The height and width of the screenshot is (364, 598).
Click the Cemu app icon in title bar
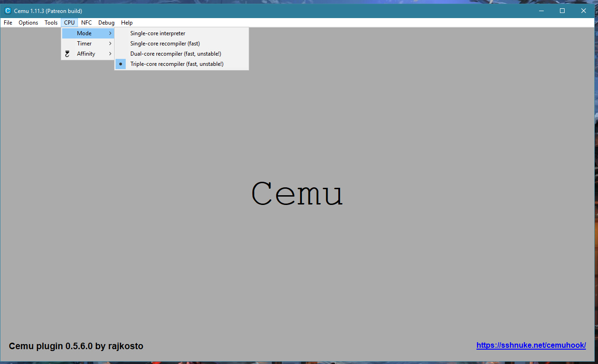point(7,11)
